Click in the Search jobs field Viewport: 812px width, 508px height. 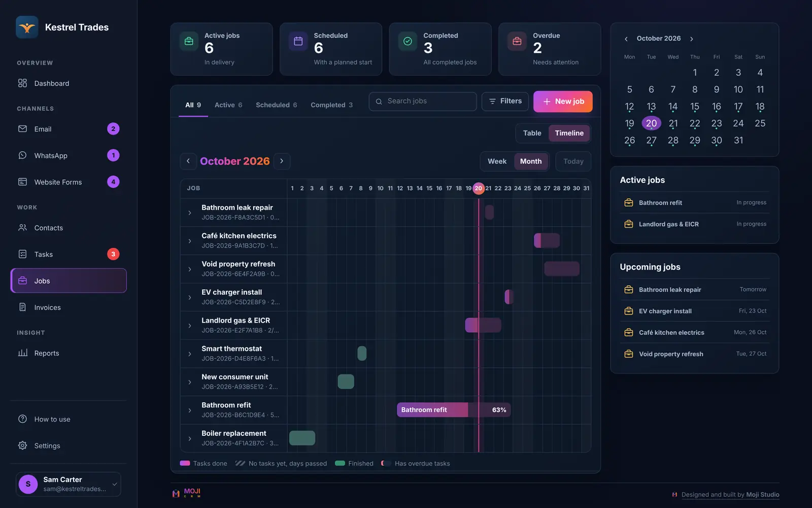[x=423, y=102]
